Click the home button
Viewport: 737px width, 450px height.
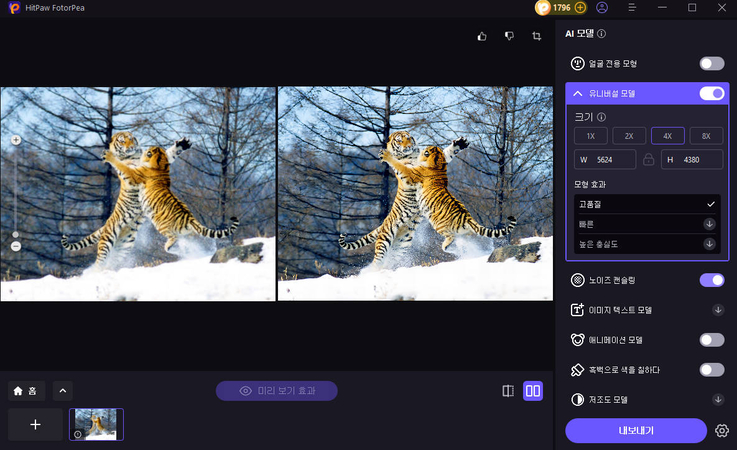pos(26,391)
